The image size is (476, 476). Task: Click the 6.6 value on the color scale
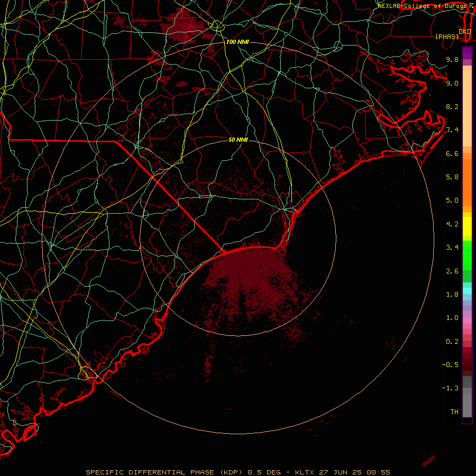(x=452, y=153)
